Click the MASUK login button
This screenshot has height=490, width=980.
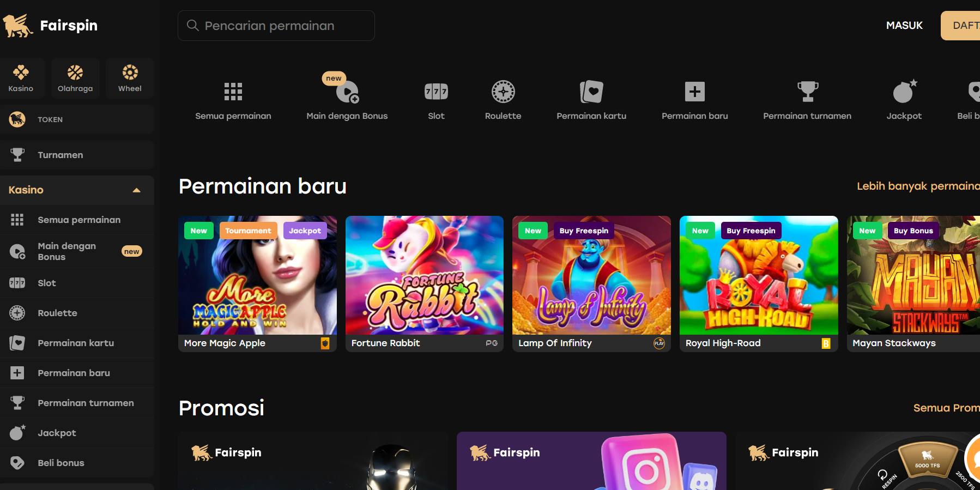(904, 26)
